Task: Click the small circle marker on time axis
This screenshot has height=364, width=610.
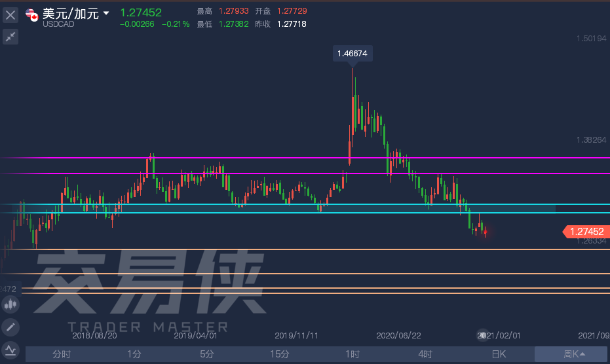Action: pos(483,335)
